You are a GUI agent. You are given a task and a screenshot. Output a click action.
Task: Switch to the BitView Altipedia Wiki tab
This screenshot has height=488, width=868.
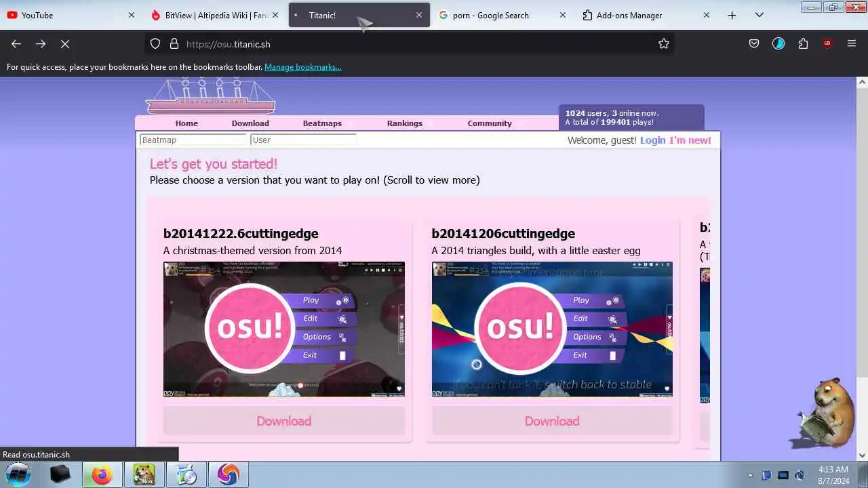tap(214, 15)
